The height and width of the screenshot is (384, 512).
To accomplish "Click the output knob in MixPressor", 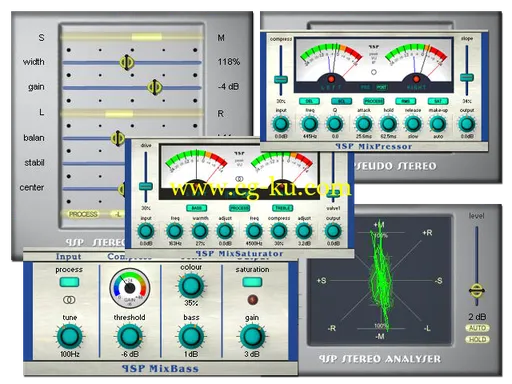I will [x=467, y=124].
